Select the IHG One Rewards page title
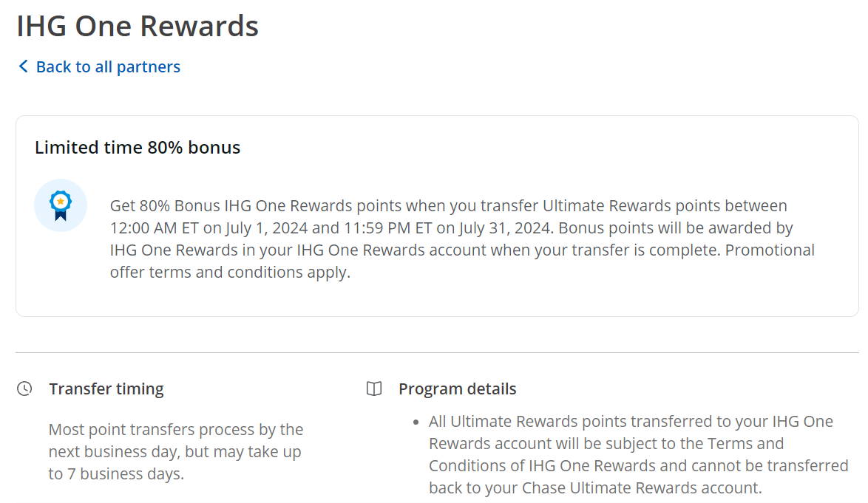The image size is (868, 503). coord(138,26)
